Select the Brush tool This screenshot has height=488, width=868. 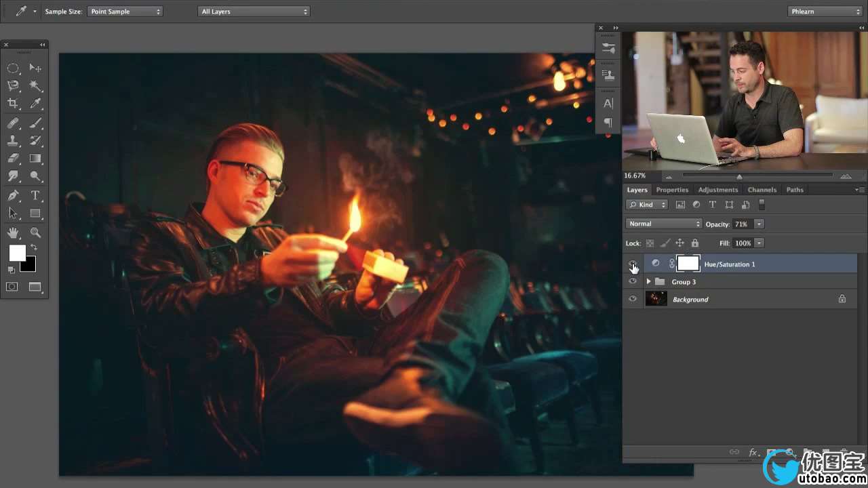(x=36, y=123)
